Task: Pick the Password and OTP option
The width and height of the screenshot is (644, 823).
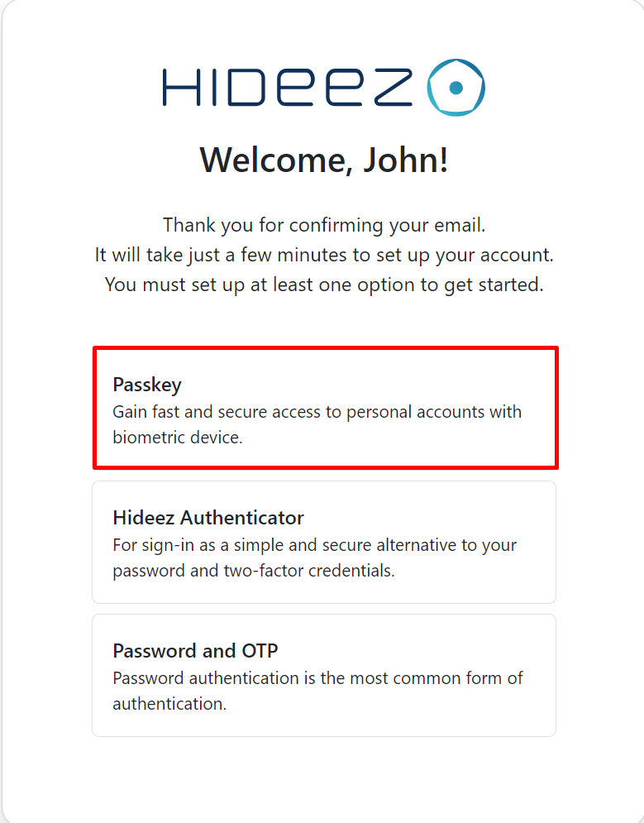Action: click(323, 675)
